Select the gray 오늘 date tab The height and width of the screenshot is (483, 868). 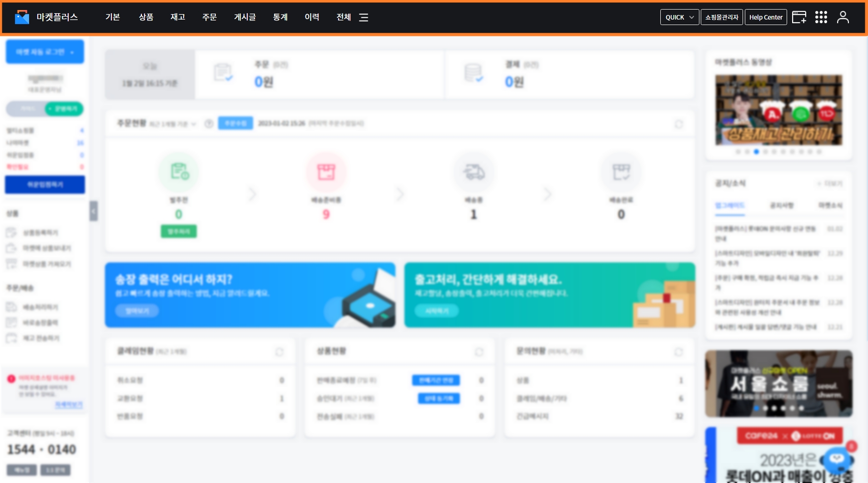click(150, 75)
